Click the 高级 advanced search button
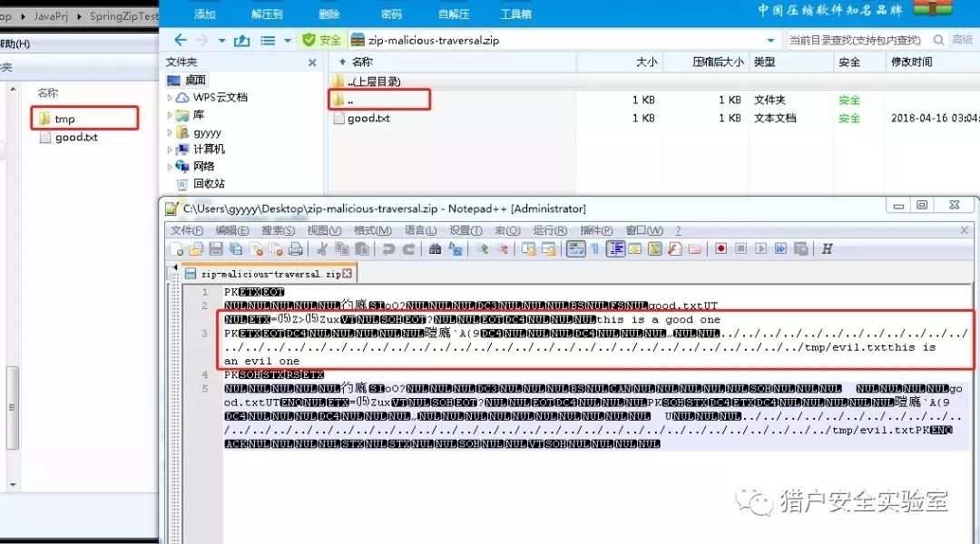This screenshot has height=544, width=980. 962,40
